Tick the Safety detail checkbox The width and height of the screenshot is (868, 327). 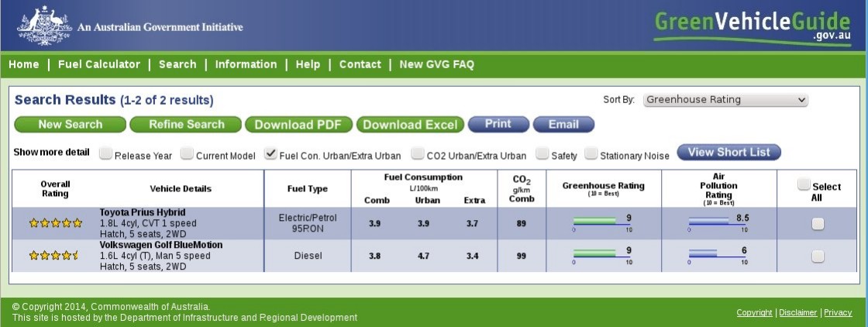click(x=542, y=153)
